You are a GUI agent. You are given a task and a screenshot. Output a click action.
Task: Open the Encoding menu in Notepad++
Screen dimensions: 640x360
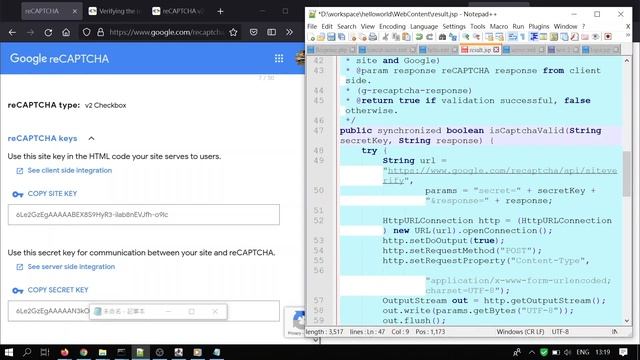click(392, 27)
